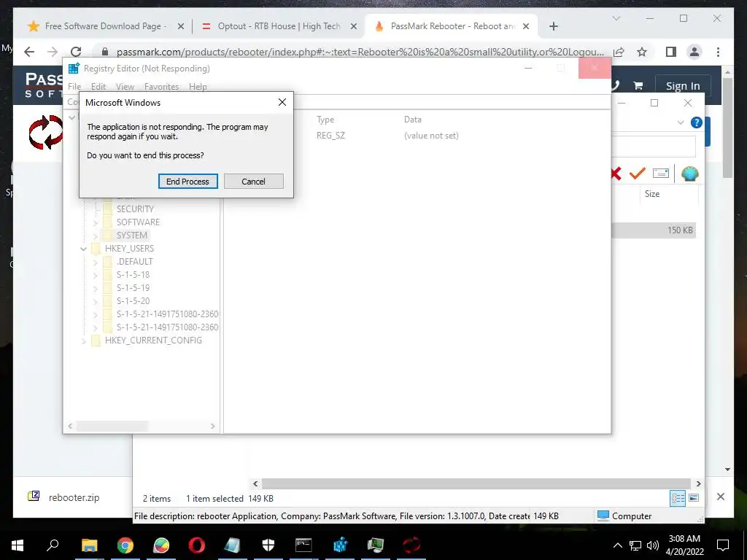
Task: Expand the S-1-5-19 key
Action: click(96, 288)
